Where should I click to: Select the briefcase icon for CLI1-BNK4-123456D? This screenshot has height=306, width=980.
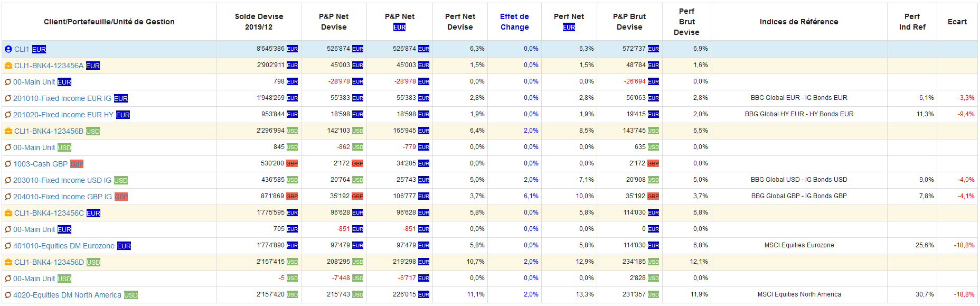[x=8, y=262]
